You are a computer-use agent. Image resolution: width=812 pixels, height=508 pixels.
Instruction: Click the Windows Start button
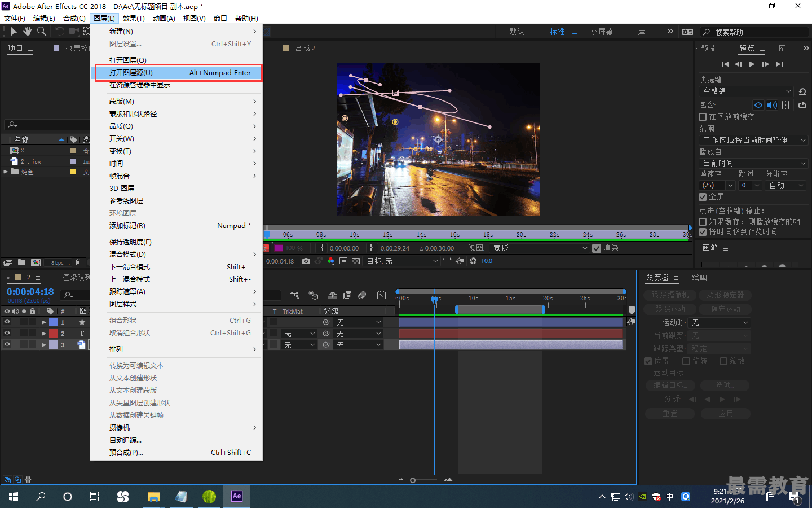pos(14,497)
